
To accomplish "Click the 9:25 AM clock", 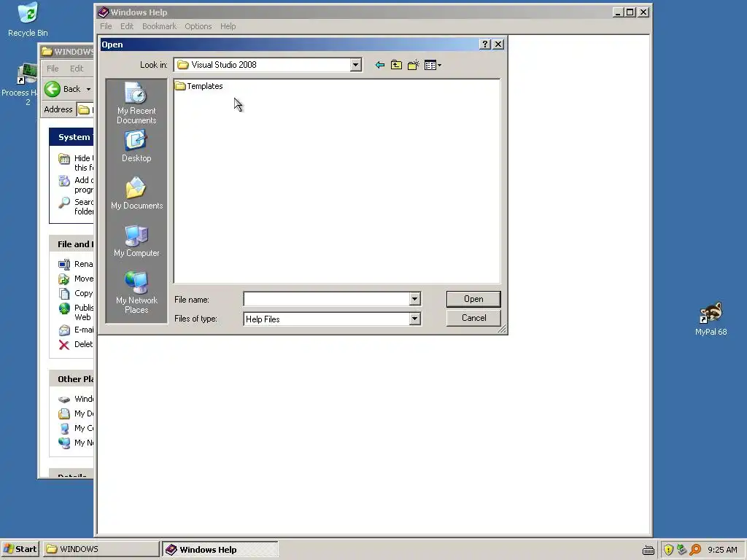I will click(x=722, y=550).
